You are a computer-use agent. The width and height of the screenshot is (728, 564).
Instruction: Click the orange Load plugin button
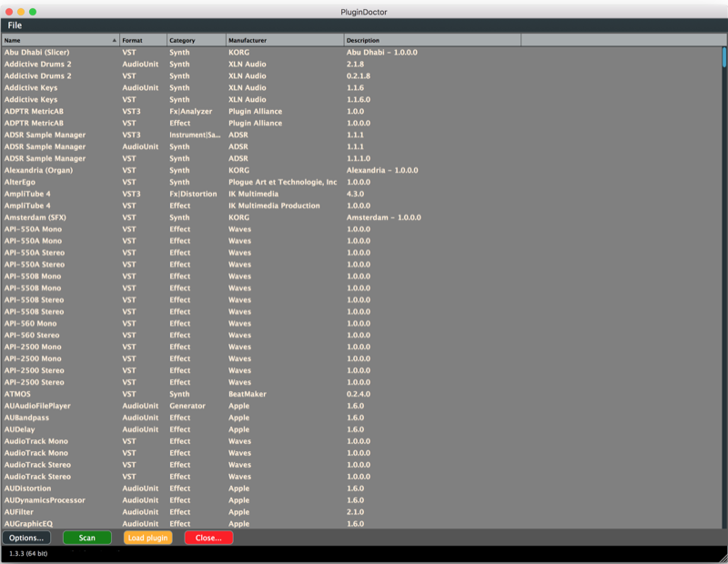(x=147, y=538)
